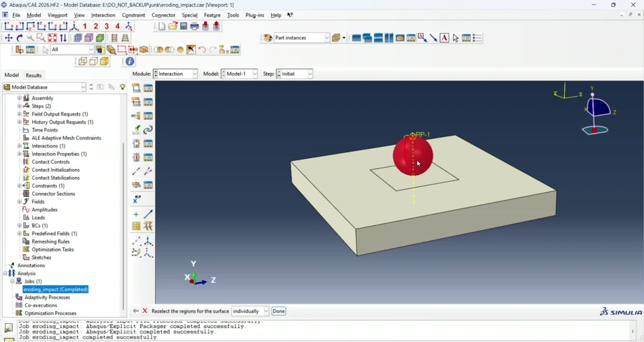
Task: Open the Model Database tree dropdown
Action: 44,87
